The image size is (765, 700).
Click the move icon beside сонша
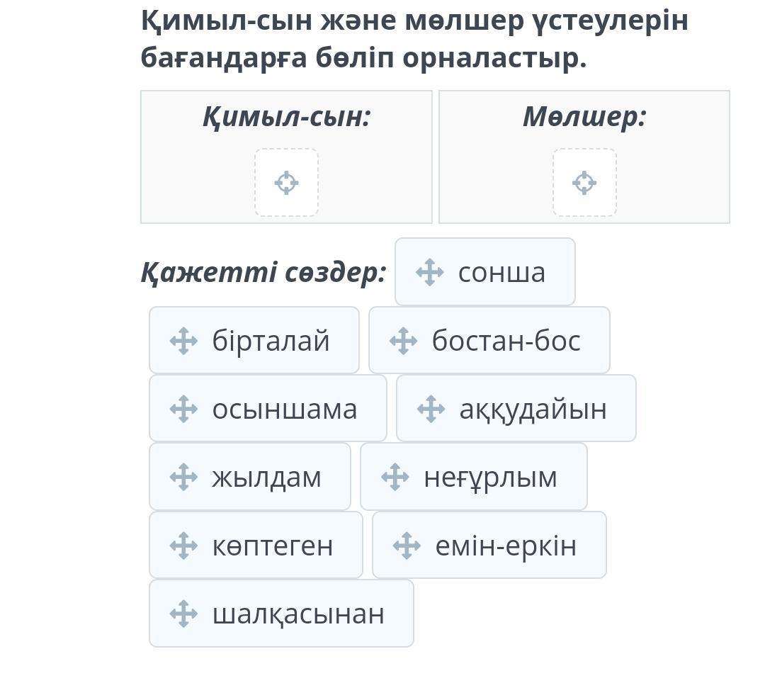[430, 272]
